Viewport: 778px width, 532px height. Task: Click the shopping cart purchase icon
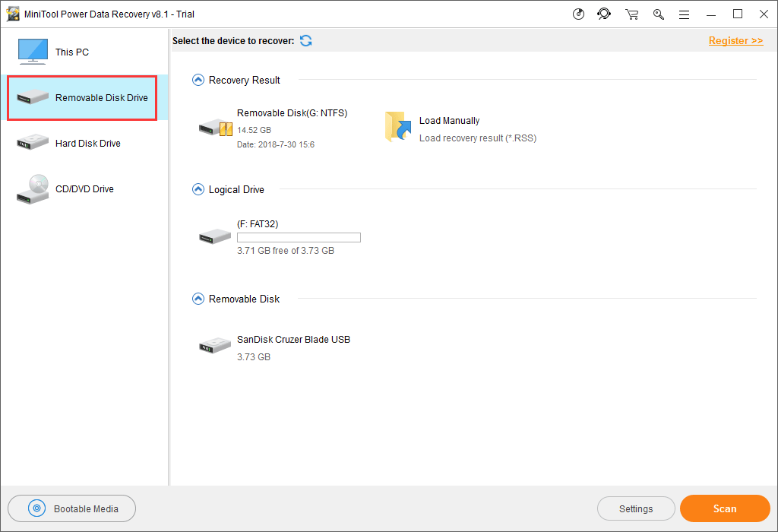(x=631, y=14)
